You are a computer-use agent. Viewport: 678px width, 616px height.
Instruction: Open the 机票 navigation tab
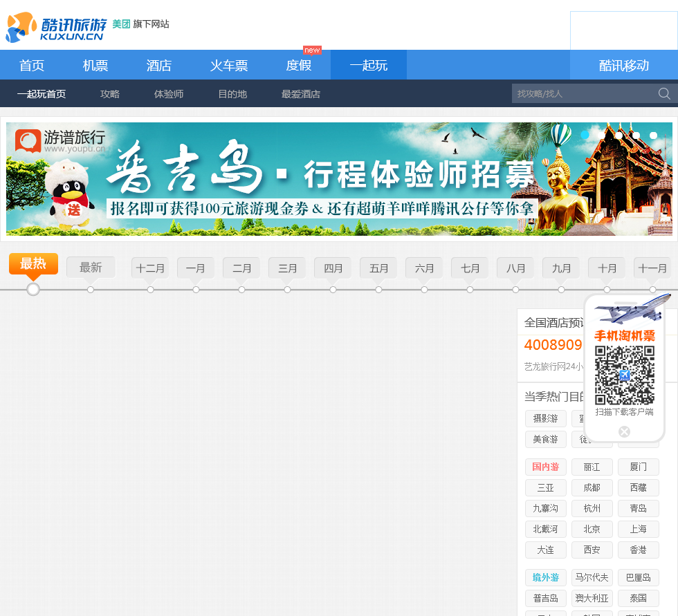(x=95, y=65)
